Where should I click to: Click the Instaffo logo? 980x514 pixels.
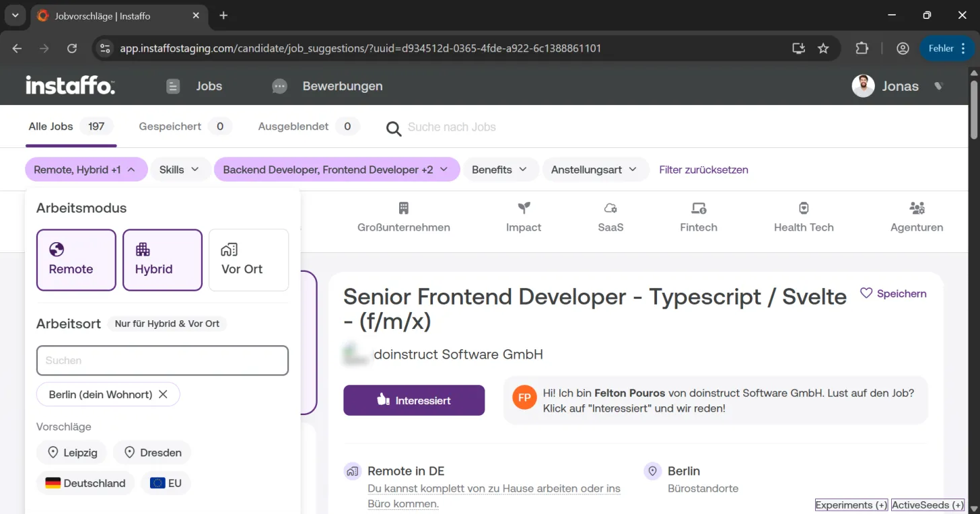click(x=70, y=85)
